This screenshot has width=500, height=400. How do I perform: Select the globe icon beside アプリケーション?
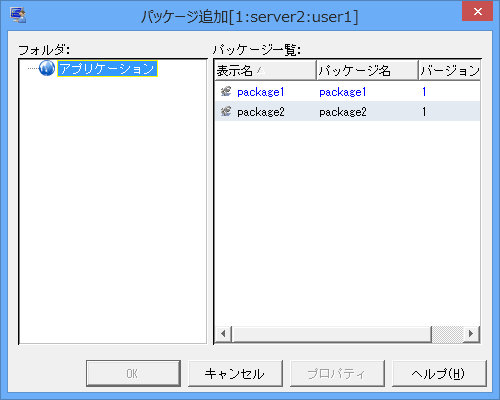(x=47, y=68)
